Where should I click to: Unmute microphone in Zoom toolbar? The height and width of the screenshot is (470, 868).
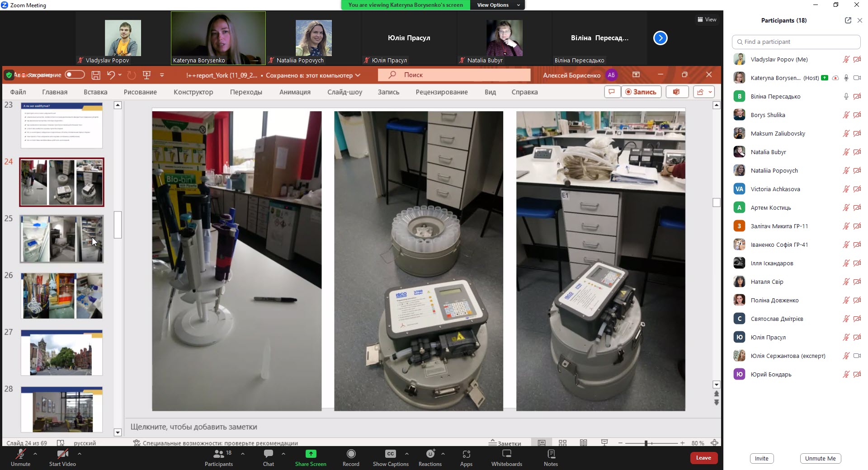tap(21, 454)
